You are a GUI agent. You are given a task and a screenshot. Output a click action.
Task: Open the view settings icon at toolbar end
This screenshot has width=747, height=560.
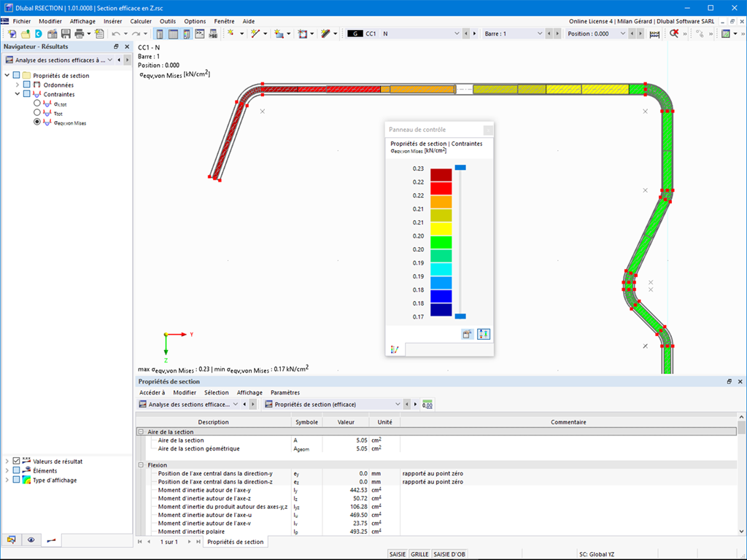coord(726,34)
